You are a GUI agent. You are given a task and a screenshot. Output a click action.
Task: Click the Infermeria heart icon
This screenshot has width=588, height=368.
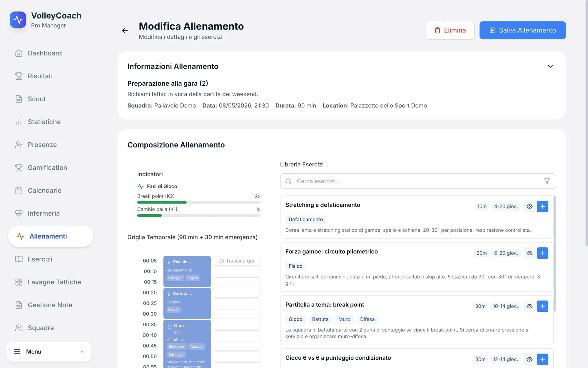[x=19, y=213]
